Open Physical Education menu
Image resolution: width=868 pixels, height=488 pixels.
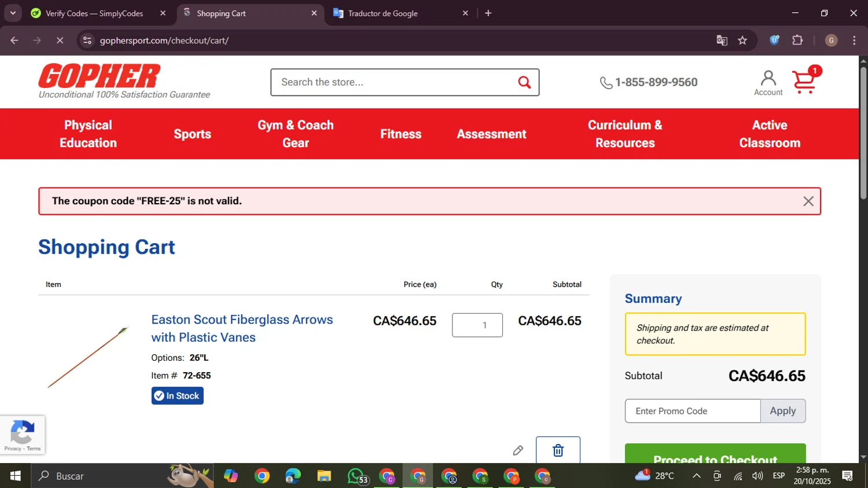click(88, 134)
